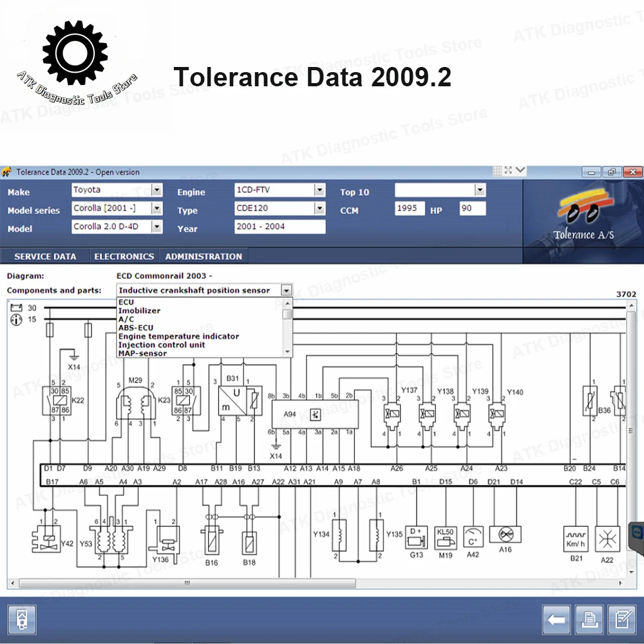Viewport: 644px width, 644px height.
Task: Select MAP-sensor list entry
Action: (142, 353)
